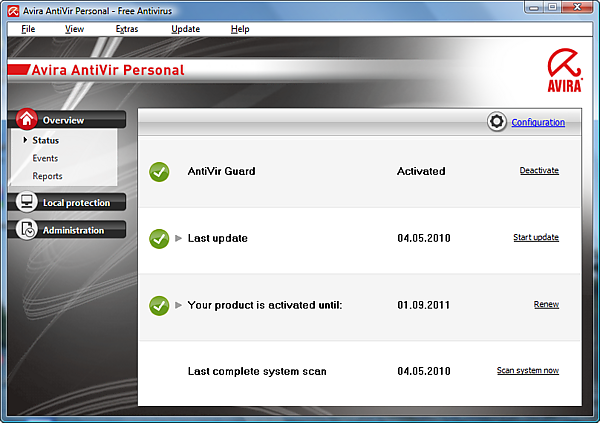
Task: Click the Scan system now link
Action: pyautogui.click(x=528, y=371)
